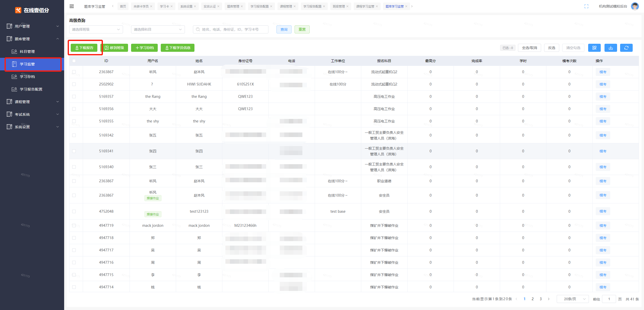
Task: Close the 未绑卡学员 tab
Action: pyautogui.click(x=151, y=7)
